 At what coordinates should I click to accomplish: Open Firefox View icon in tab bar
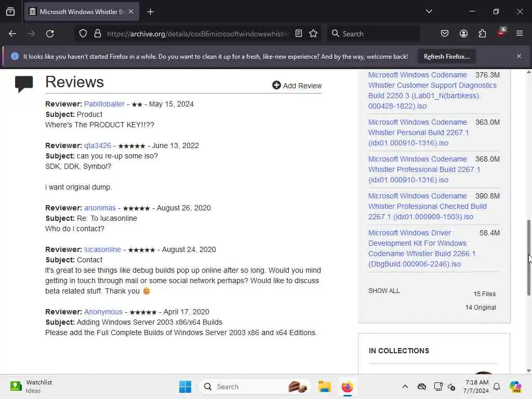pos(10,11)
